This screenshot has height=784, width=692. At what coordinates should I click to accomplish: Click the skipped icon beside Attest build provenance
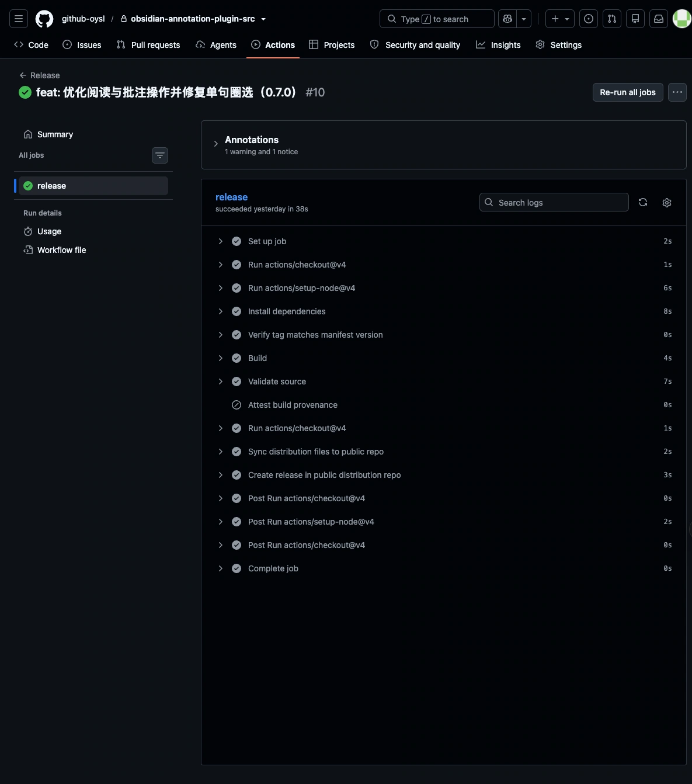tap(237, 405)
